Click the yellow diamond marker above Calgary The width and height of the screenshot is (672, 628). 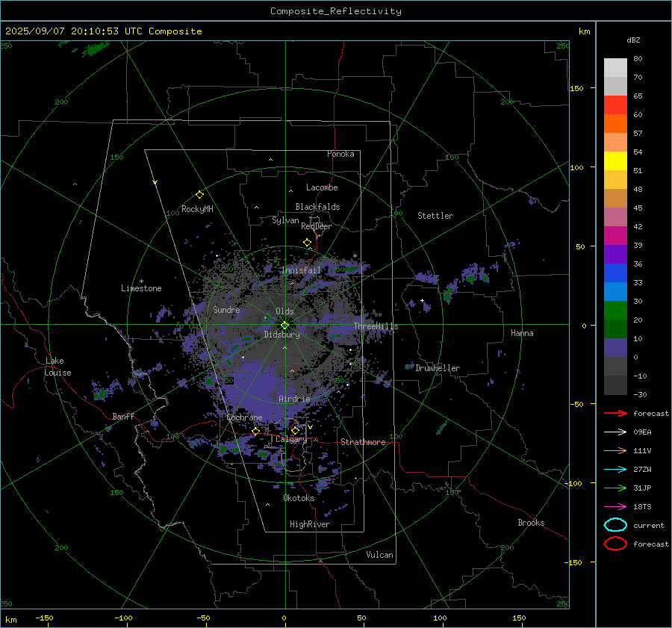click(x=295, y=430)
